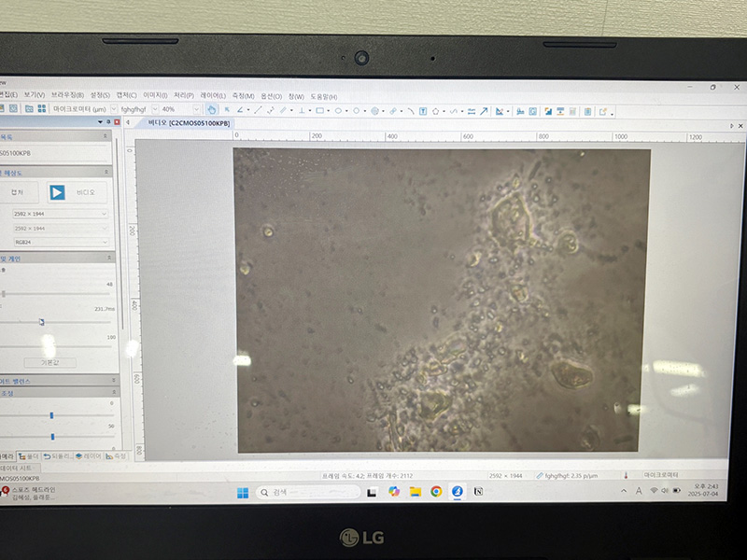Open the 측정 menu
Image resolution: width=747 pixels, height=560 pixels.
point(243,95)
